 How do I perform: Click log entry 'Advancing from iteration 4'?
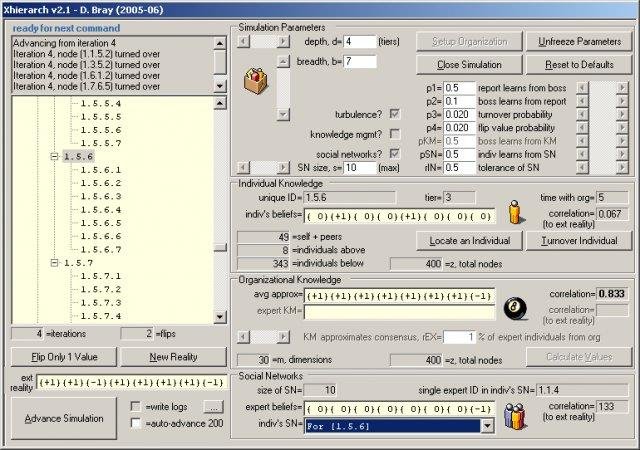[64, 43]
